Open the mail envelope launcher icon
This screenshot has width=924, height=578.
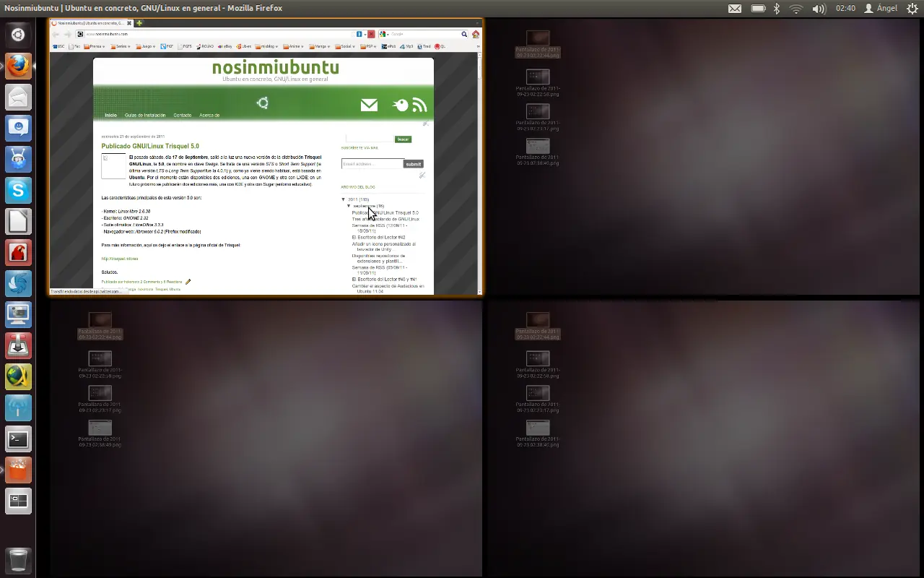pyautogui.click(x=18, y=97)
